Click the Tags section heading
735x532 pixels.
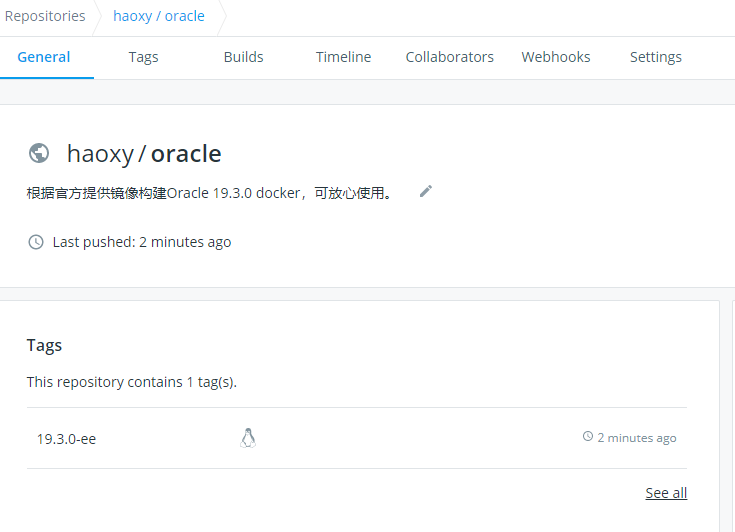44,345
